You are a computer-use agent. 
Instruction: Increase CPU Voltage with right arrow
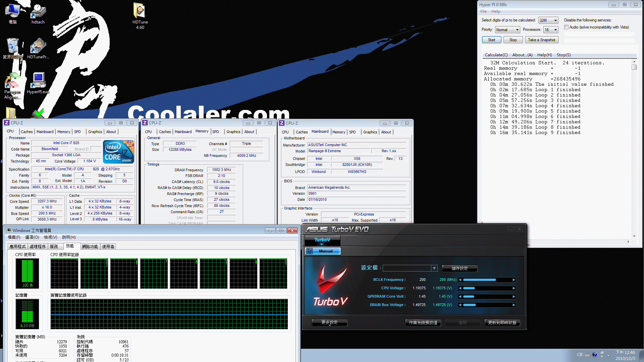(514, 288)
